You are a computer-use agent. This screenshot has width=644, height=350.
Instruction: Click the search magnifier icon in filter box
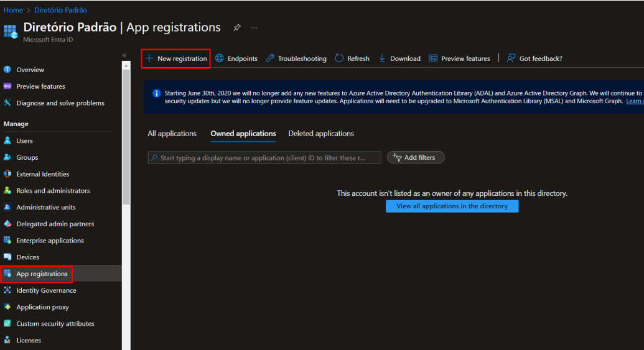coord(154,157)
